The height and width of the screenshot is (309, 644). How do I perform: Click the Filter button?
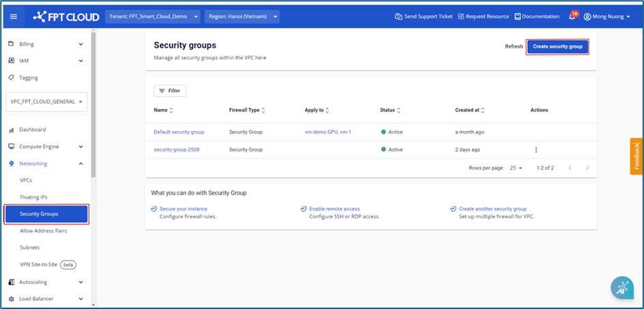170,91
